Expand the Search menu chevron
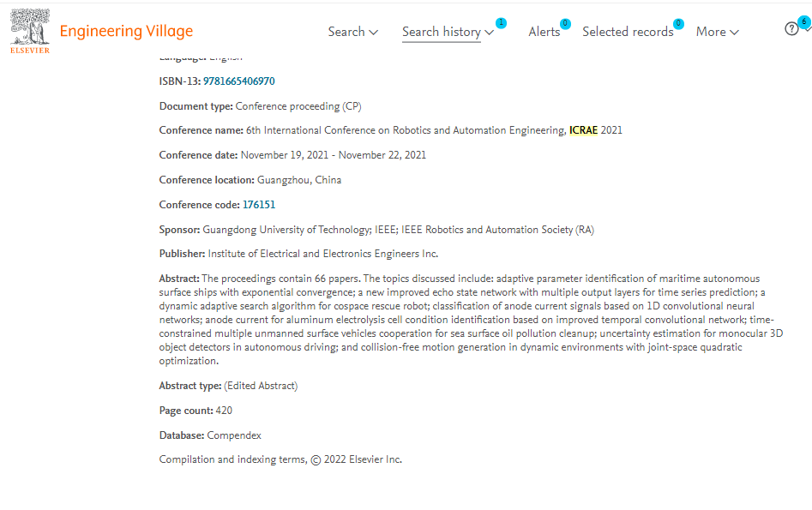The width and height of the screenshot is (812, 510). point(373,33)
